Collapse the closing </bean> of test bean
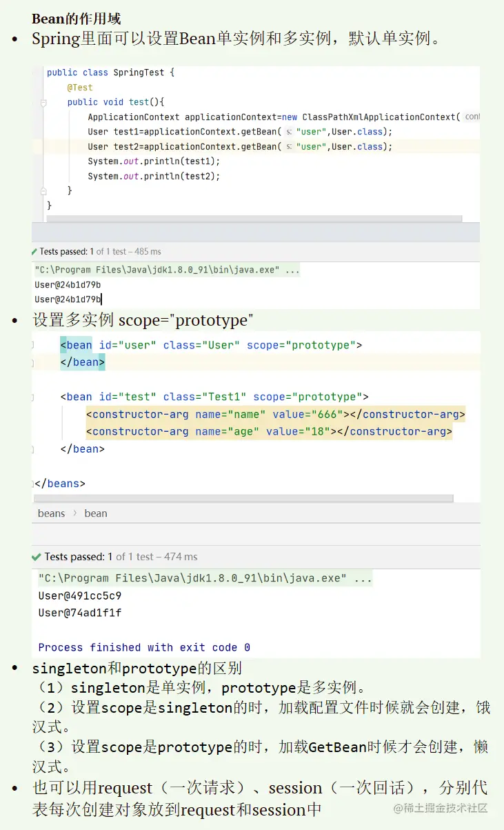Viewport: 504px width, 830px height. (33, 449)
